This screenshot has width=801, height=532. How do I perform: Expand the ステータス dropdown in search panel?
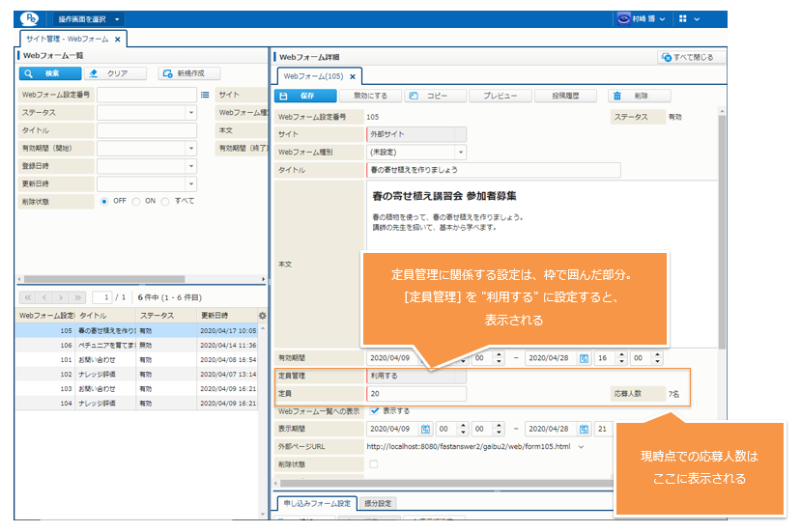coord(190,112)
